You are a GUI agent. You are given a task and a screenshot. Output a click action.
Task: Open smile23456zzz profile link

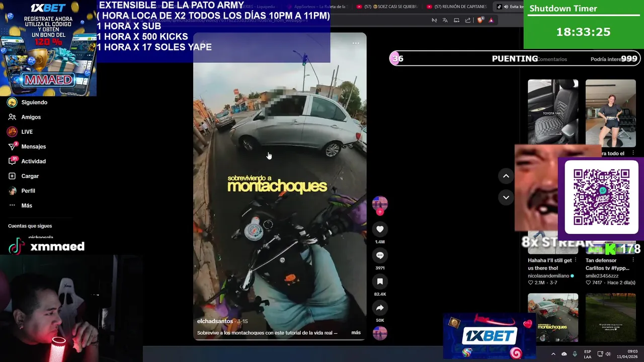(x=602, y=276)
